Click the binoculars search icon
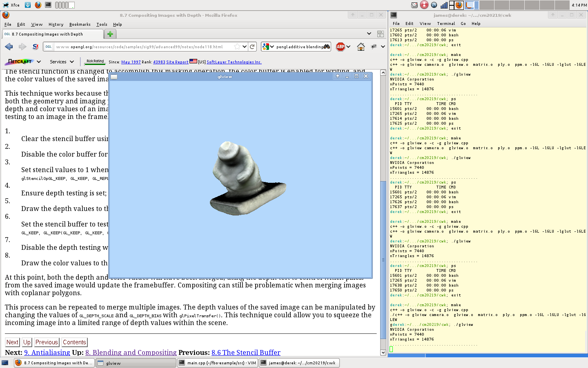Viewport: 588px width, 368px height. pyautogui.click(x=327, y=47)
